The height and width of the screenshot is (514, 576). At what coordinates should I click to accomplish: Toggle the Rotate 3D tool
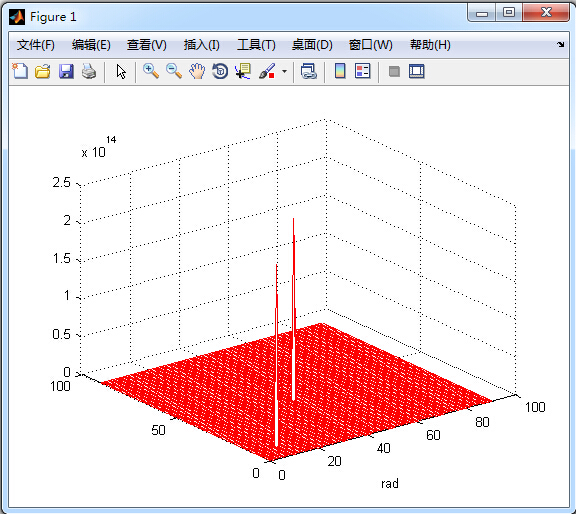pyautogui.click(x=220, y=71)
